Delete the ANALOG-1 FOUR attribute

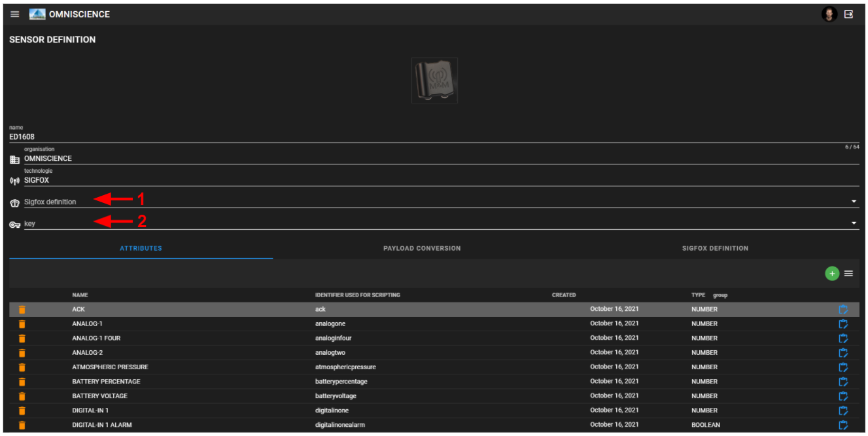point(22,338)
